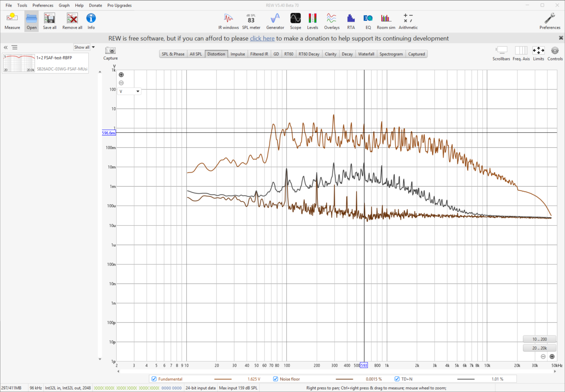This screenshot has width=565, height=392.
Task: Open the Help menu
Action: pos(79,5)
